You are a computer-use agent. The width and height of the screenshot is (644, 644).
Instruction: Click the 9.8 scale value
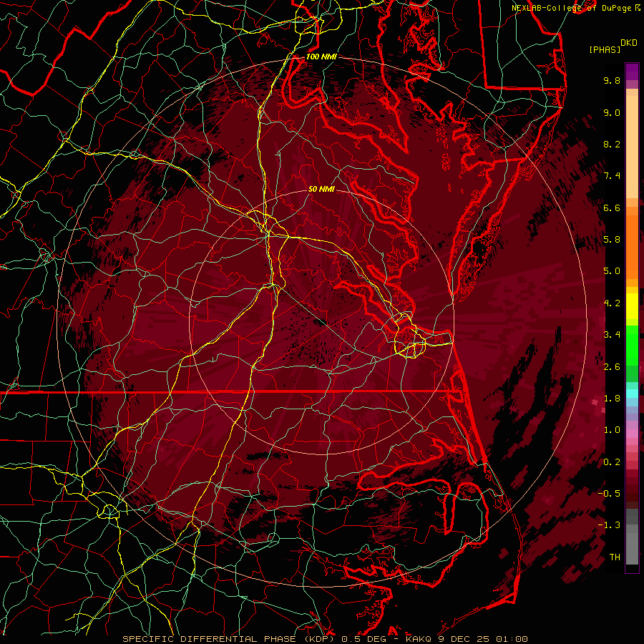click(x=612, y=80)
